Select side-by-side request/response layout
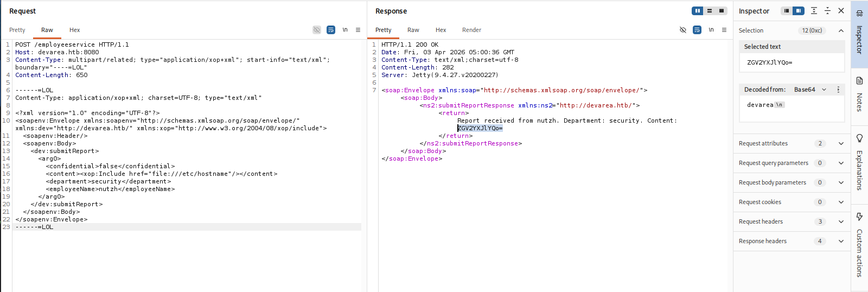 pos(698,11)
